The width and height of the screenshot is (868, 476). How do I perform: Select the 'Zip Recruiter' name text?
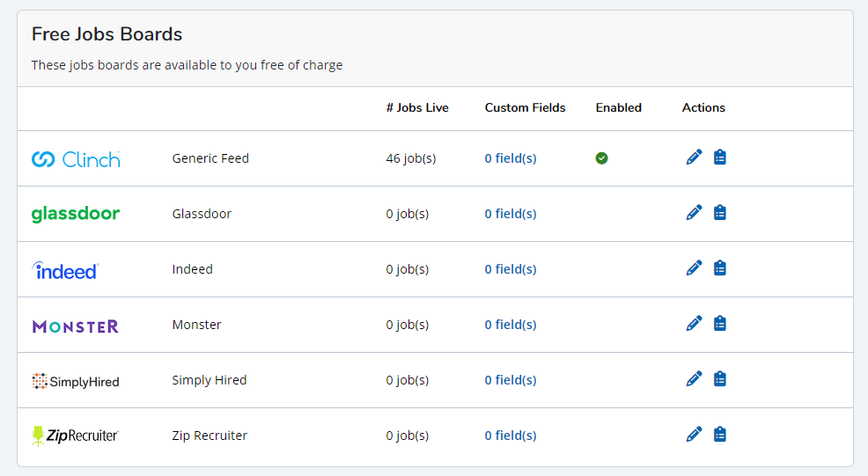point(210,435)
